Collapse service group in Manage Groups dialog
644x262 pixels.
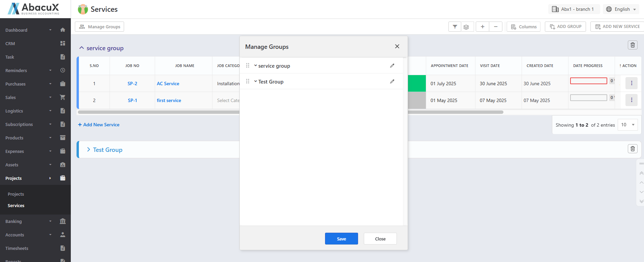[256, 66]
